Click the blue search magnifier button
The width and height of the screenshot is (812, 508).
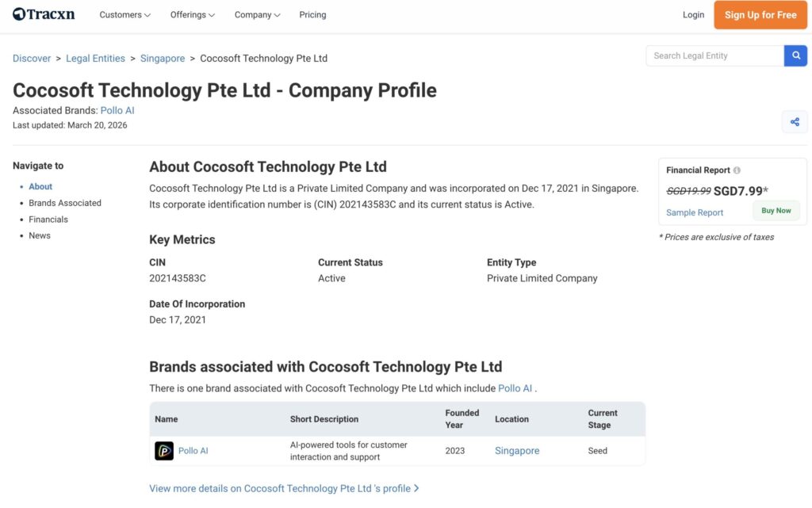(x=795, y=55)
